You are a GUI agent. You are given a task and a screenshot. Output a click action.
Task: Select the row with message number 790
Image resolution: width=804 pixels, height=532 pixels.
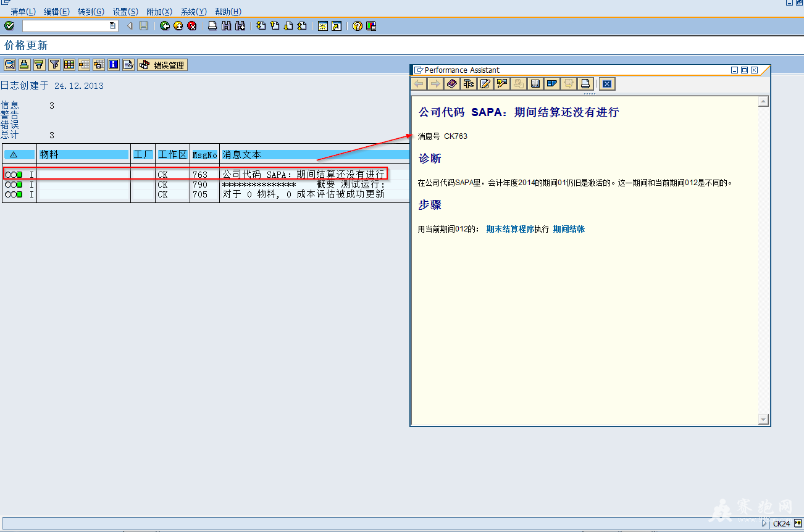pyautogui.click(x=206, y=185)
